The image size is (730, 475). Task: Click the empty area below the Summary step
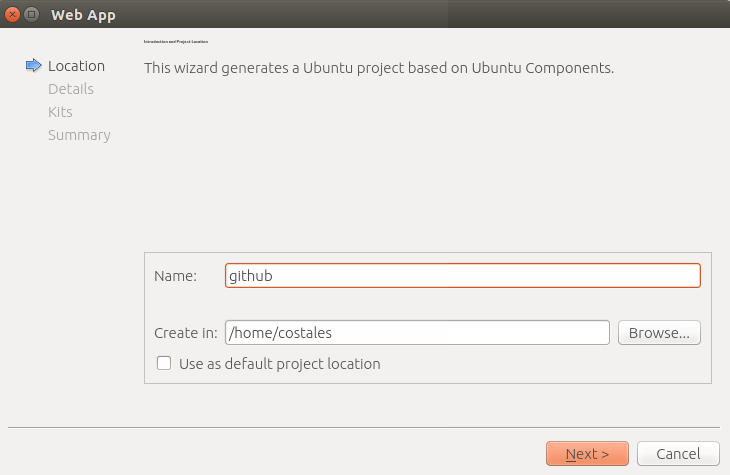click(70, 279)
